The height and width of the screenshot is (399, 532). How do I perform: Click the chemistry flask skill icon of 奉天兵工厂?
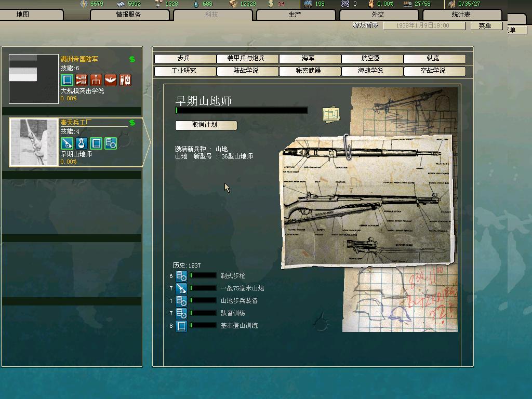82,143
